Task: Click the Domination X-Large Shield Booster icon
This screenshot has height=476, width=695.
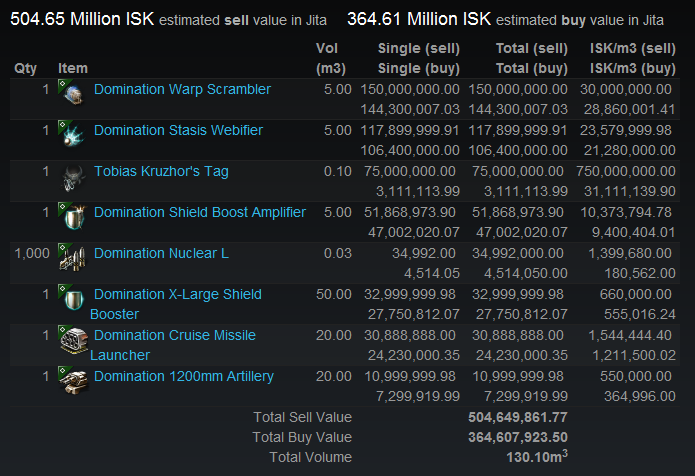Action: tap(73, 299)
